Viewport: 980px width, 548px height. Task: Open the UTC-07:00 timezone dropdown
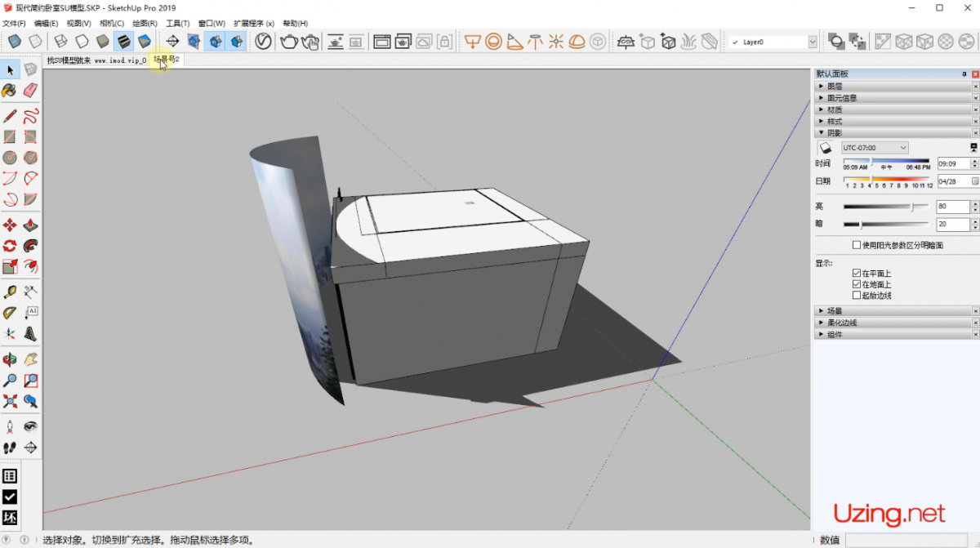(875, 148)
